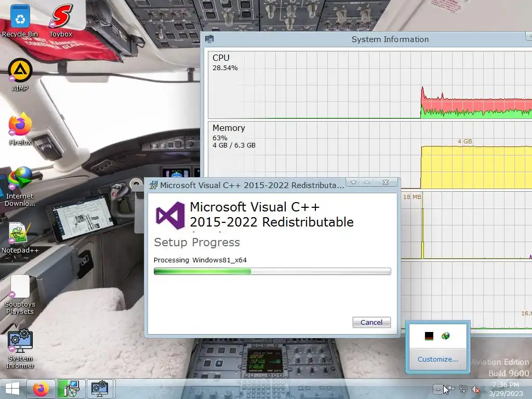Click the Internet Download Manager tray overflow icon
The height and width of the screenshot is (399, 532).
click(x=445, y=336)
